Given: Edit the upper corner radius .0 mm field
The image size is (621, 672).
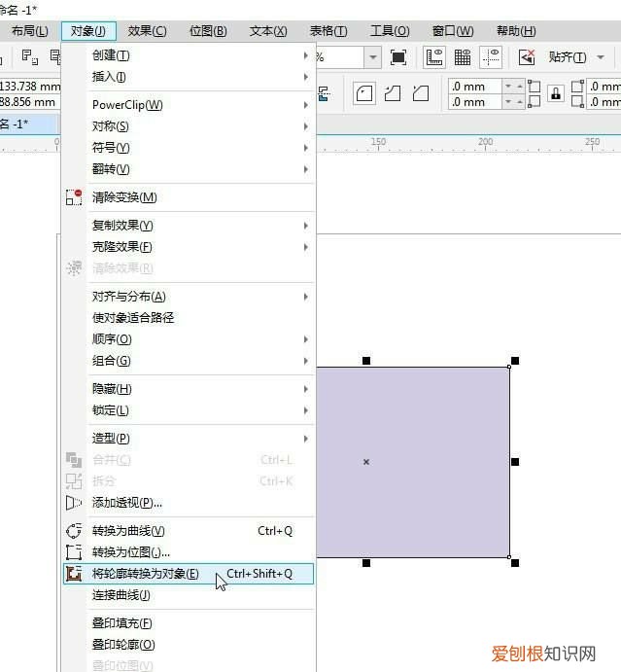Looking at the screenshot, I should 475,87.
